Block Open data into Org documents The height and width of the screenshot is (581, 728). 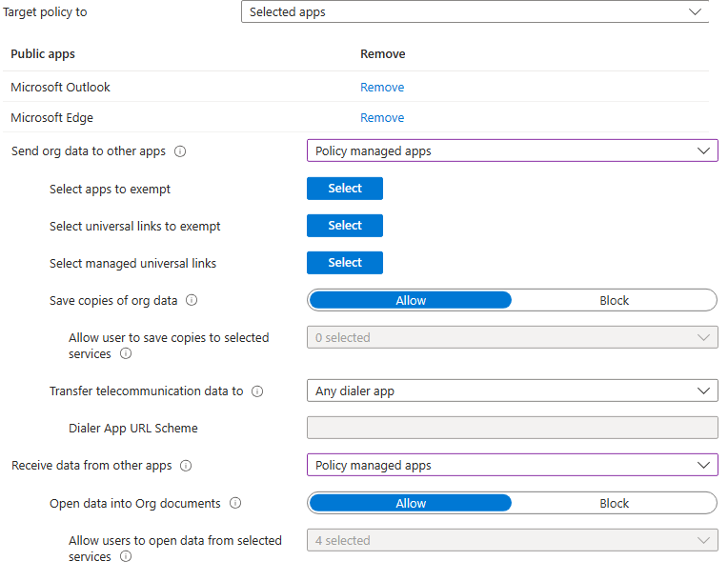[614, 504]
